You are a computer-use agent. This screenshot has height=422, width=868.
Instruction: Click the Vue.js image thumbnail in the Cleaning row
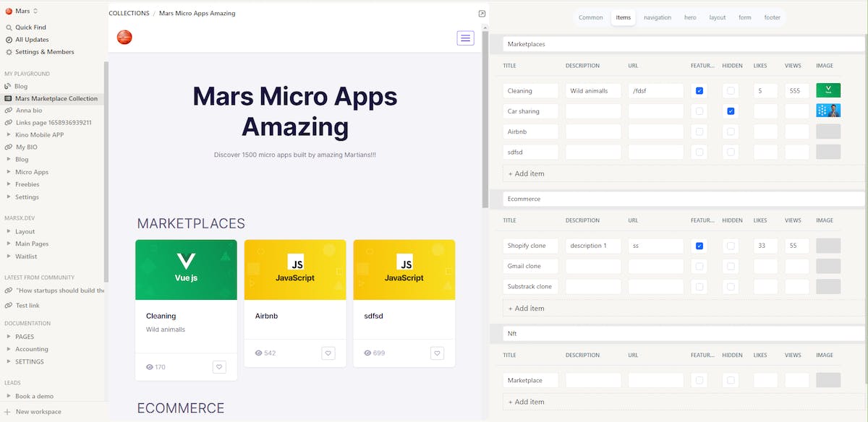(x=827, y=90)
